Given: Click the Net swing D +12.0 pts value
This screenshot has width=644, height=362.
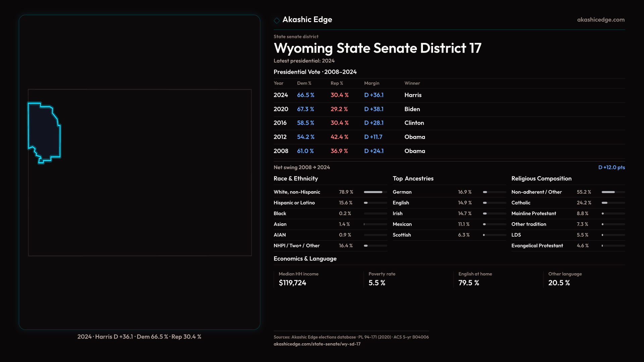Looking at the screenshot, I should (611, 167).
